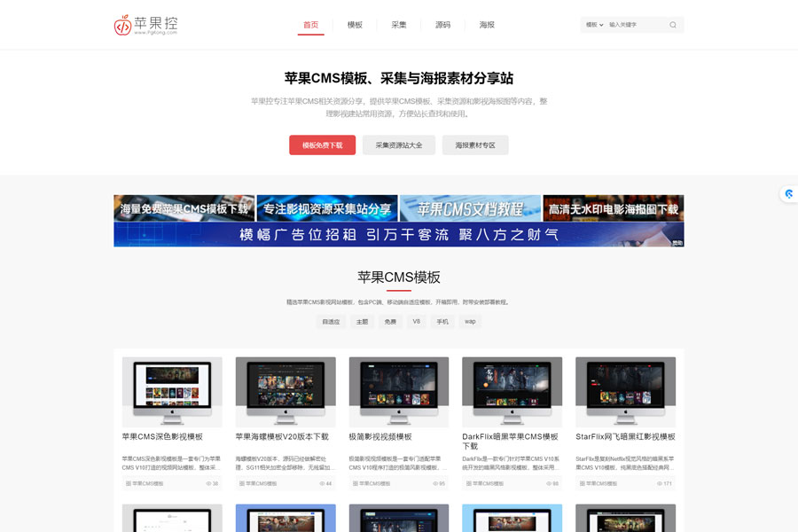The height and width of the screenshot is (532, 798).
Task: Go to the 首页 nav tab
Action: 311,25
